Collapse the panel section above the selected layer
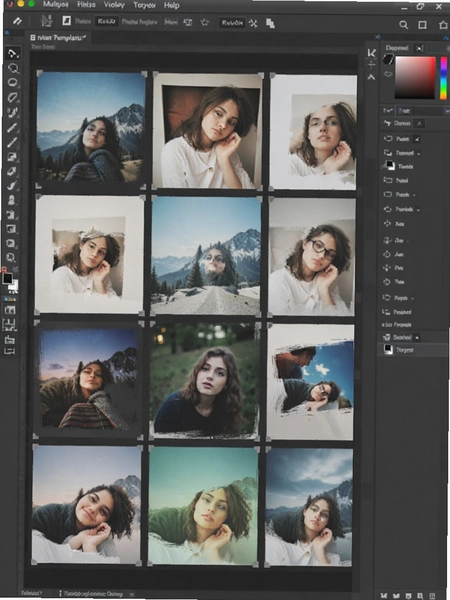450x600 pixels. 417,338
